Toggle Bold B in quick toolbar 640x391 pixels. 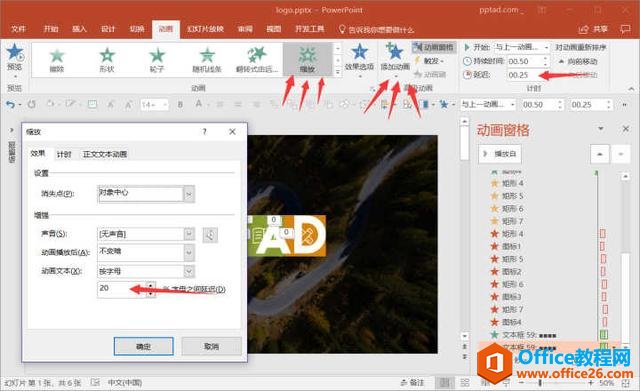pyautogui.click(x=180, y=105)
